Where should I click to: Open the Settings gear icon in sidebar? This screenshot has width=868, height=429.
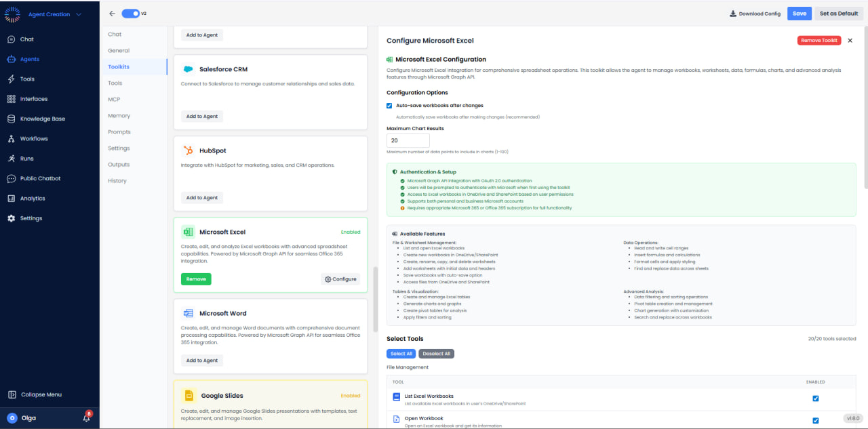point(12,218)
